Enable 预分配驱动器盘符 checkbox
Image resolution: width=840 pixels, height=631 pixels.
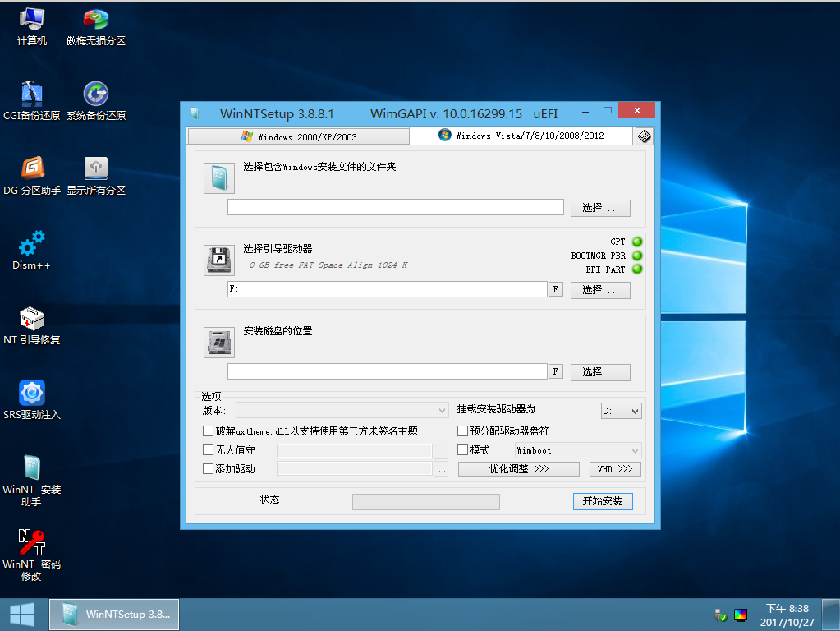pyautogui.click(x=463, y=431)
